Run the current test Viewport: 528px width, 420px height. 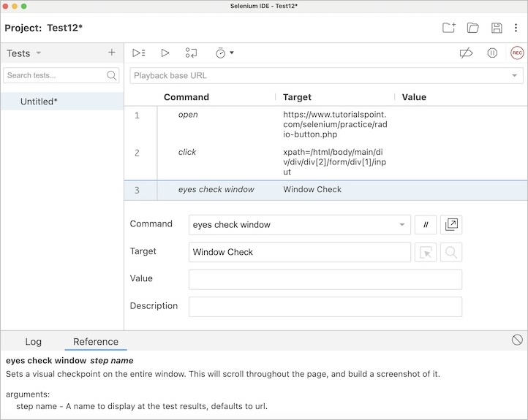tap(165, 53)
